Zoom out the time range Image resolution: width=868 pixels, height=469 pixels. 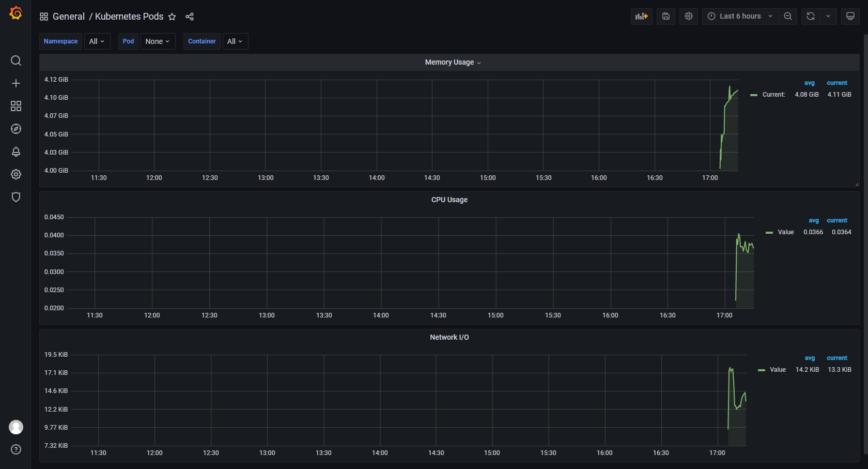pos(788,16)
